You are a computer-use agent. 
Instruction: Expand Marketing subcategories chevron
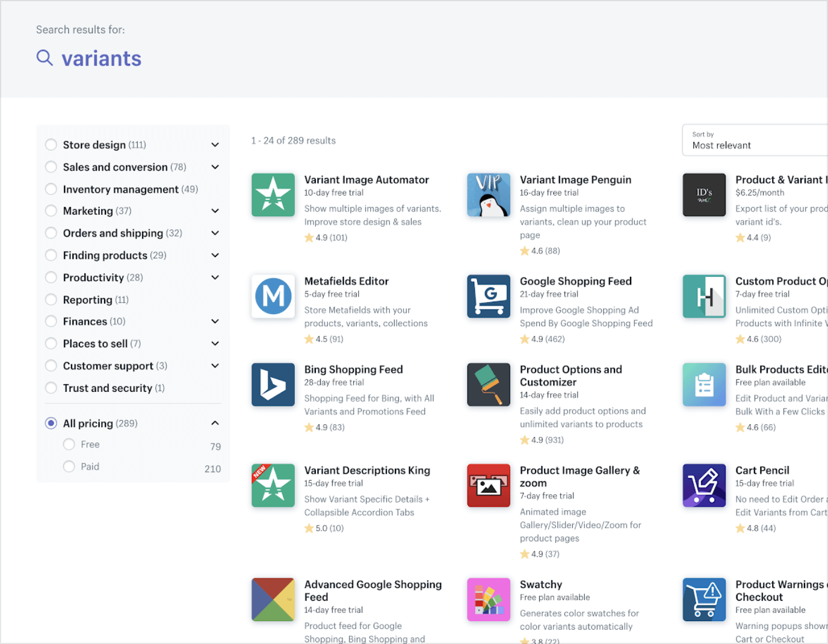coord(215,211)
